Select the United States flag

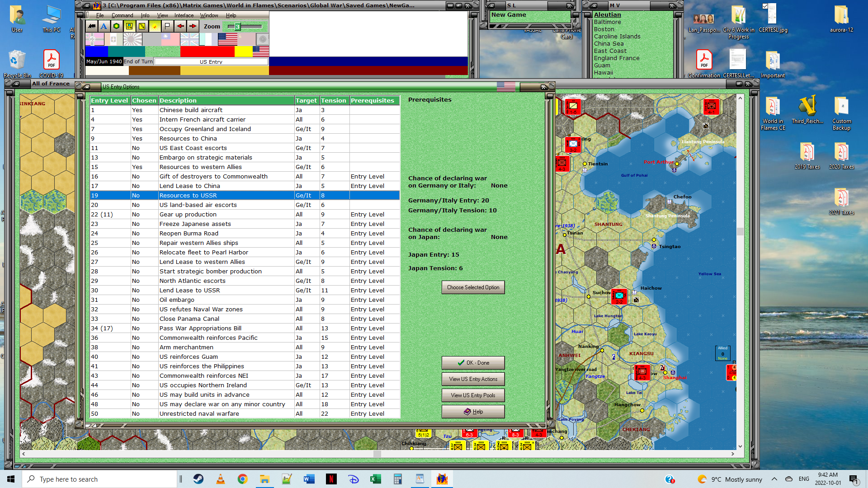[227, 40]
